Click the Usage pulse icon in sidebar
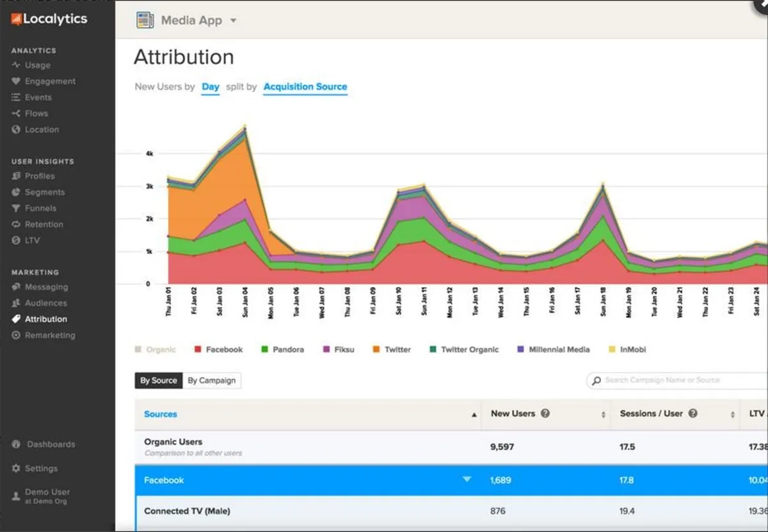 [x=16, y=65]
